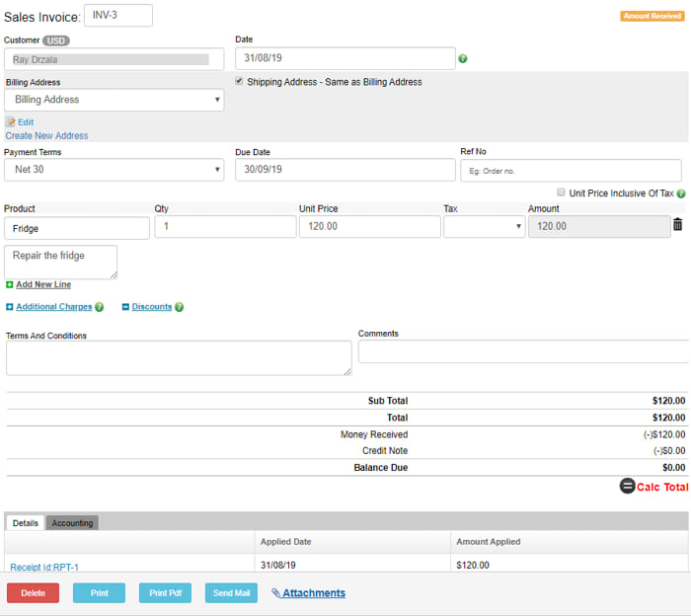
Task: Uncheck Shipping Address same as Billing Address
Action: [x=239, y=81]
